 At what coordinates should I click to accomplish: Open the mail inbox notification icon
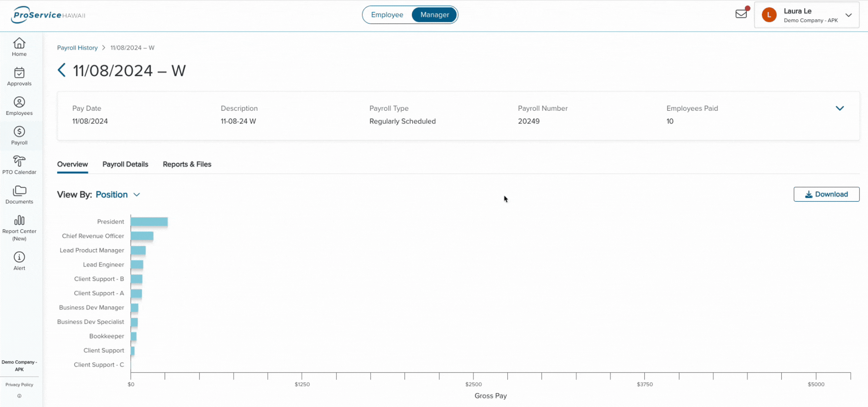click(741, 14)
